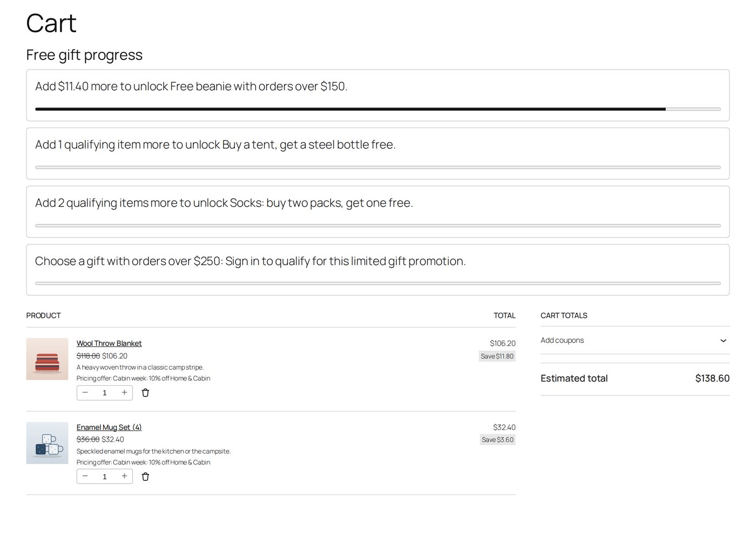Delete Enamel Mug Set using trash icon
The width and height of the screenshot is (756, 538).
click(x=145, y=476)
